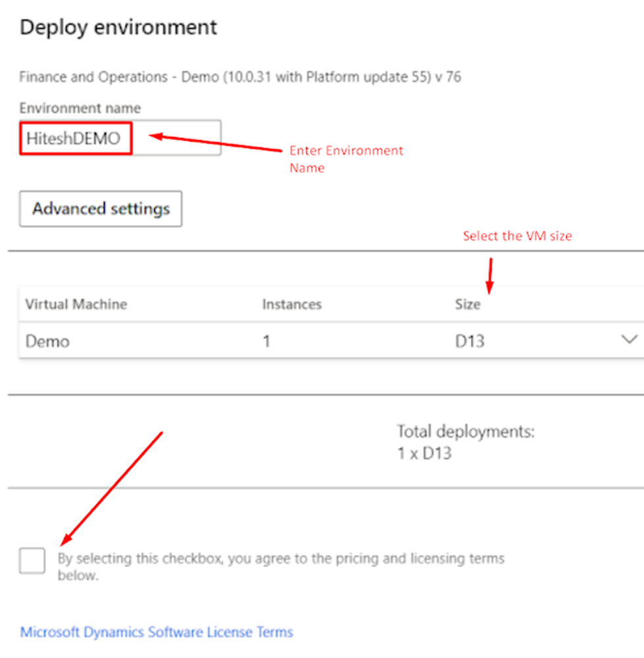
Task: Click the Environment name input field
Action: click(120, 138)
